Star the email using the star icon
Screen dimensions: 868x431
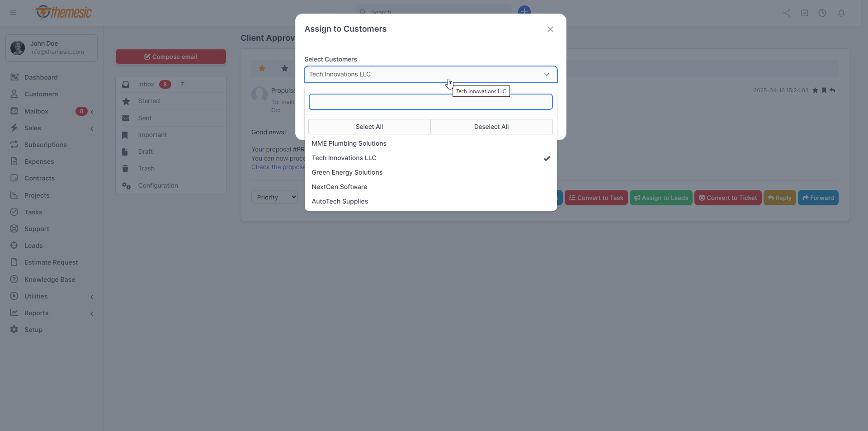pyautogui.click(x=815, y=90)
